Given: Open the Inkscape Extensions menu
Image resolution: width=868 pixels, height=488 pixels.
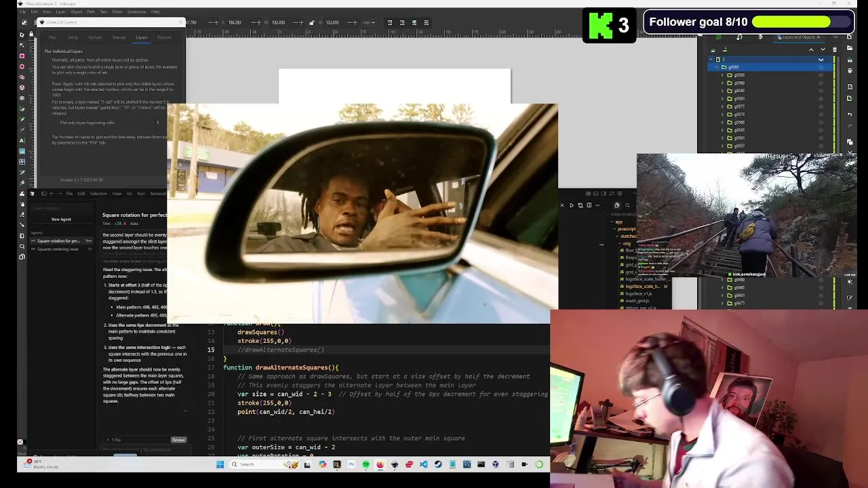Looking at the screenshot, I should coord(137,12).
